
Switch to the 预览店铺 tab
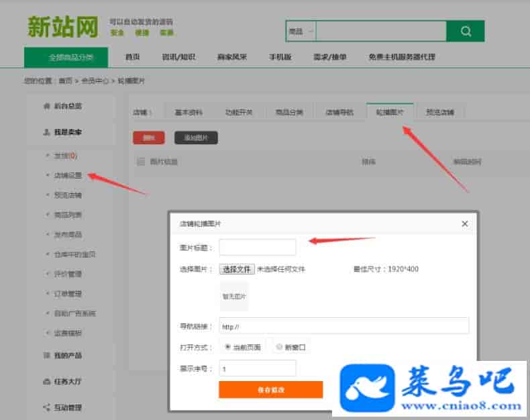439,112
